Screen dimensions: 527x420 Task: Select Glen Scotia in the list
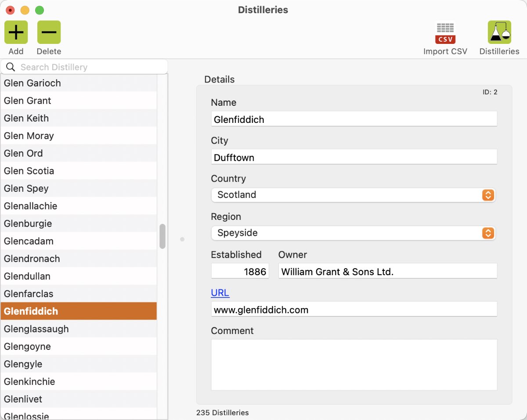[x=79, y=171]
